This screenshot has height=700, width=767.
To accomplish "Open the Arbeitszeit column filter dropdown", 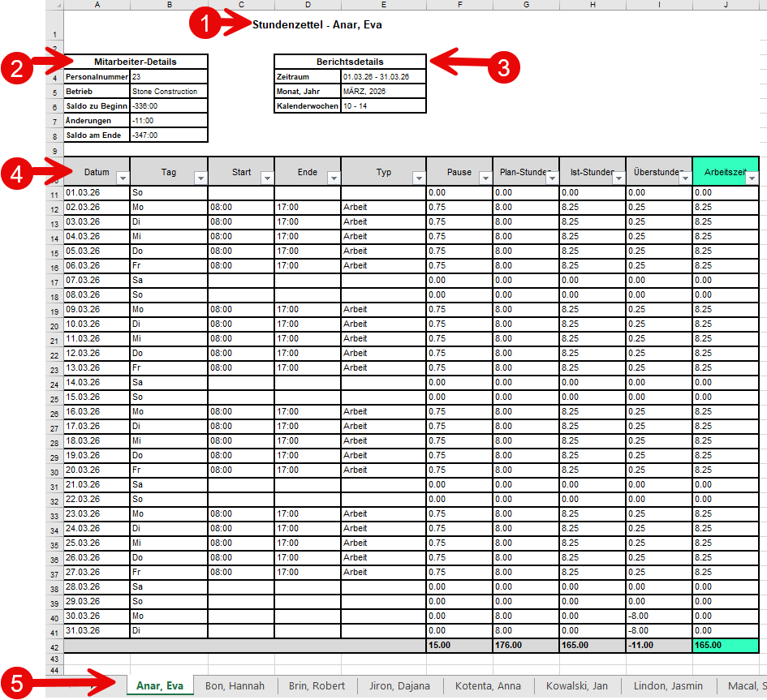I will coord(752,178).
